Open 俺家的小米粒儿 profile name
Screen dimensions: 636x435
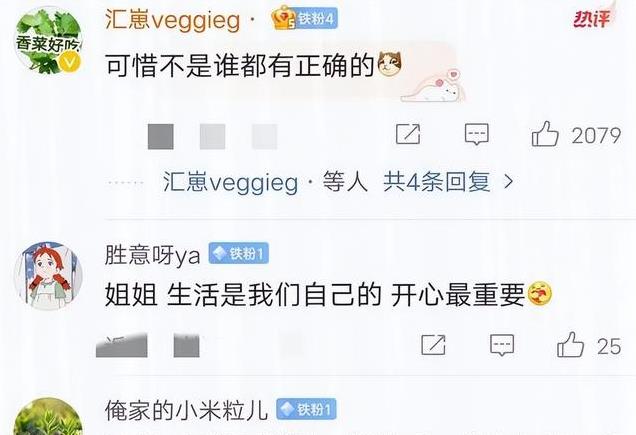click(186, 410)
